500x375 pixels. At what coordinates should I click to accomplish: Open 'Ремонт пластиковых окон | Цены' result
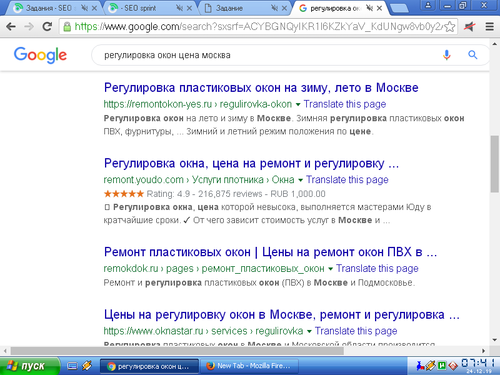point(270,252)
